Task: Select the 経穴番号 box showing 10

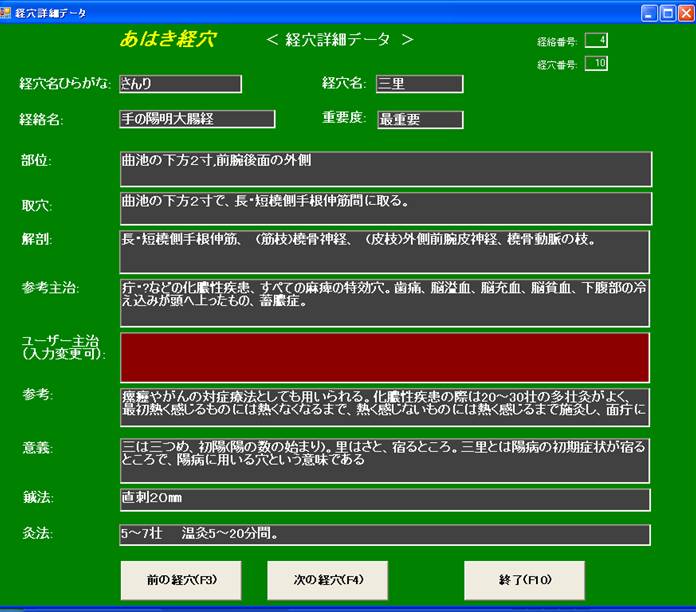Action: click(596, 64)
